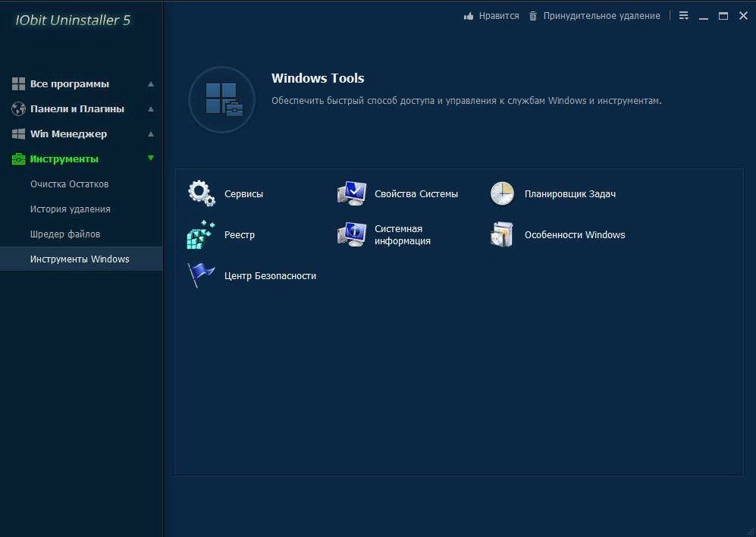756x537 pixels.
Task: Click the Win Менеджер Windows logo icon
Action: pyautogui.click(x=18, y=133)
